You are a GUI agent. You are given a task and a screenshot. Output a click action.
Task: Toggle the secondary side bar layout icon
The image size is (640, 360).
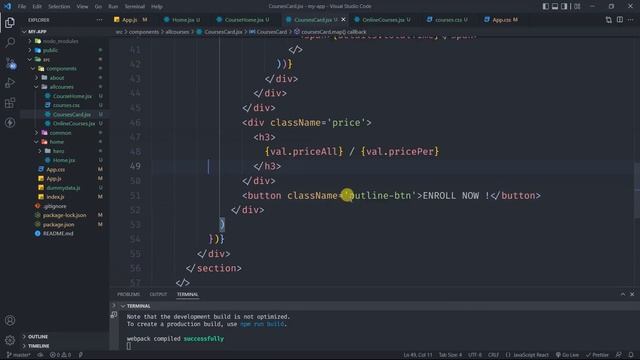click(x=564, y=6)
